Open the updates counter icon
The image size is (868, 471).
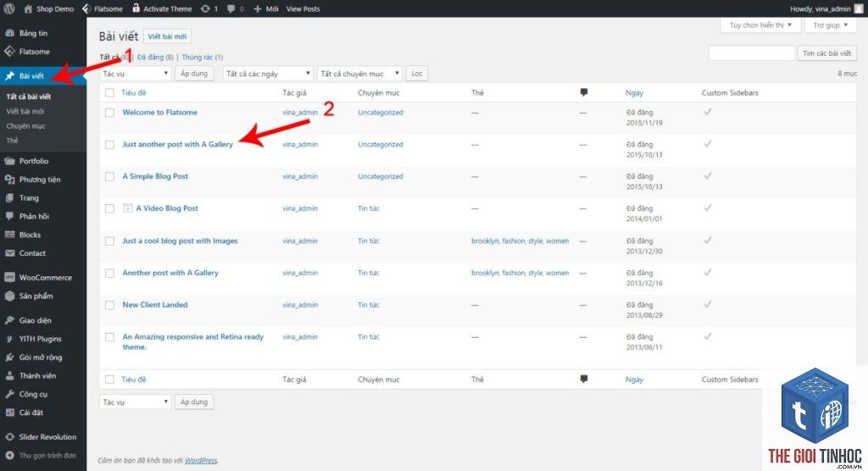(205, 8)
